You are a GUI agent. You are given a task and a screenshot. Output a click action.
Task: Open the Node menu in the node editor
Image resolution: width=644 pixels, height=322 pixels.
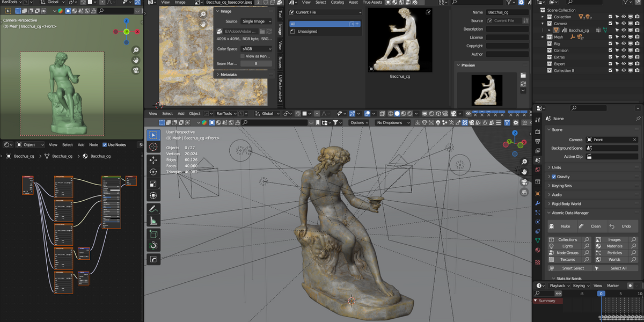coord(93,145)
